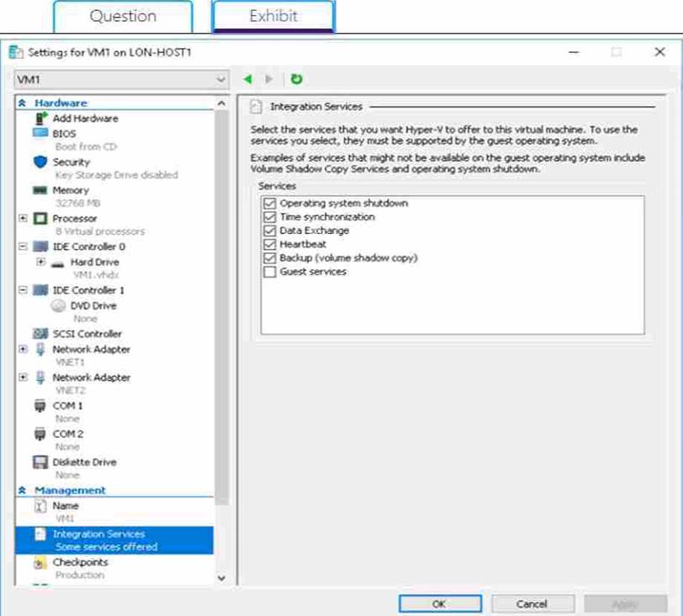Viewport: 683px width, 616px height.
Task: Open the Checkpoints settings item
Action: [80, 562]
